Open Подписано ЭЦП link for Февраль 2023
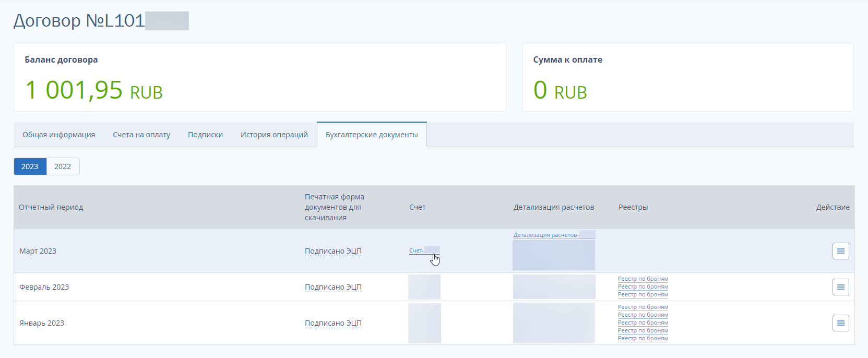The image size is (868, 358). pos(333,287)
